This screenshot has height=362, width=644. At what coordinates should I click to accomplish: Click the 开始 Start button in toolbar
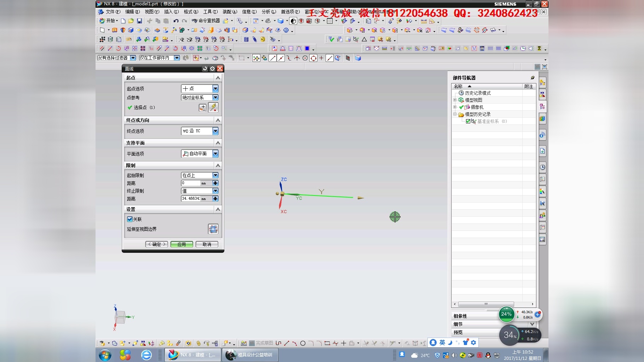tap(108, 21)
